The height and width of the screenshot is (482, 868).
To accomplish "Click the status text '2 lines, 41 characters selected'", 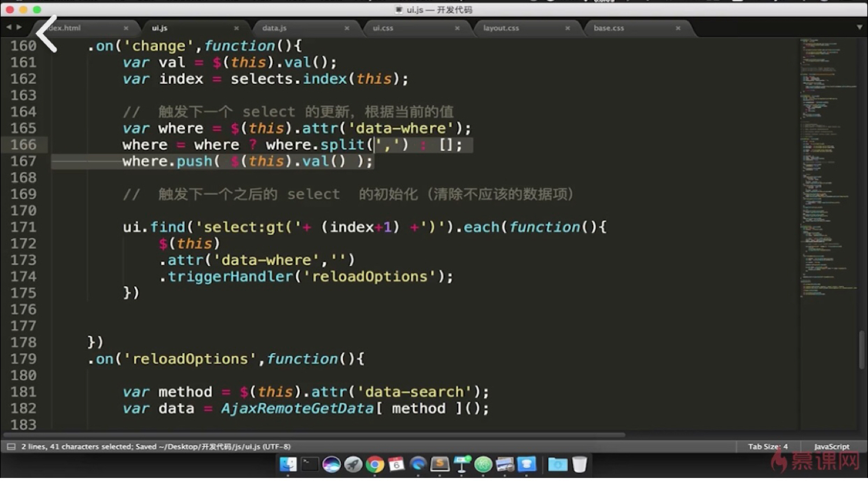I will point(78,447).
